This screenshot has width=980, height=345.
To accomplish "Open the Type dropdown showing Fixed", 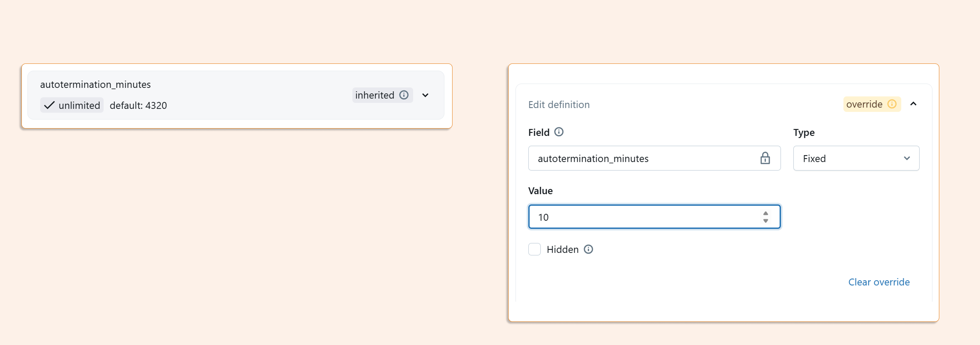I will pos(856,158).
